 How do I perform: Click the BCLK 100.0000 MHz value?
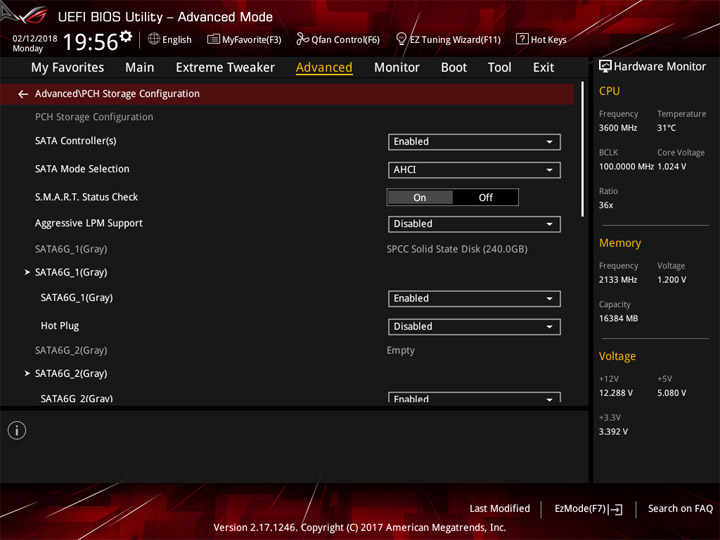[626, 167]
